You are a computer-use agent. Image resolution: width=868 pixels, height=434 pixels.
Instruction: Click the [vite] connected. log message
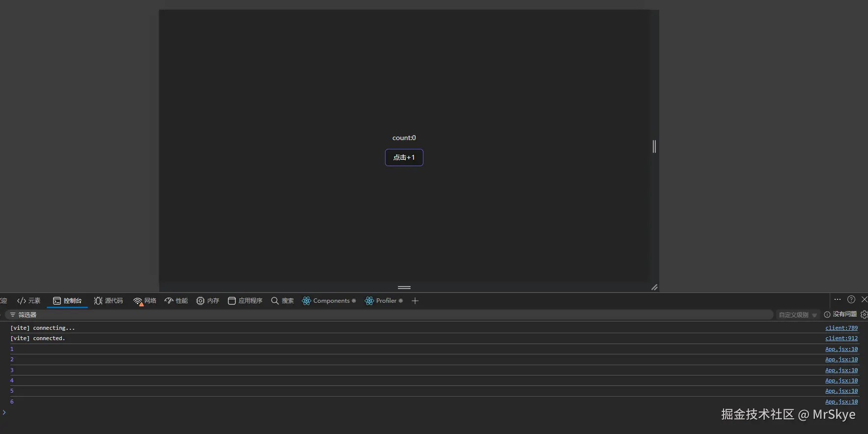[x=38, y=338]
